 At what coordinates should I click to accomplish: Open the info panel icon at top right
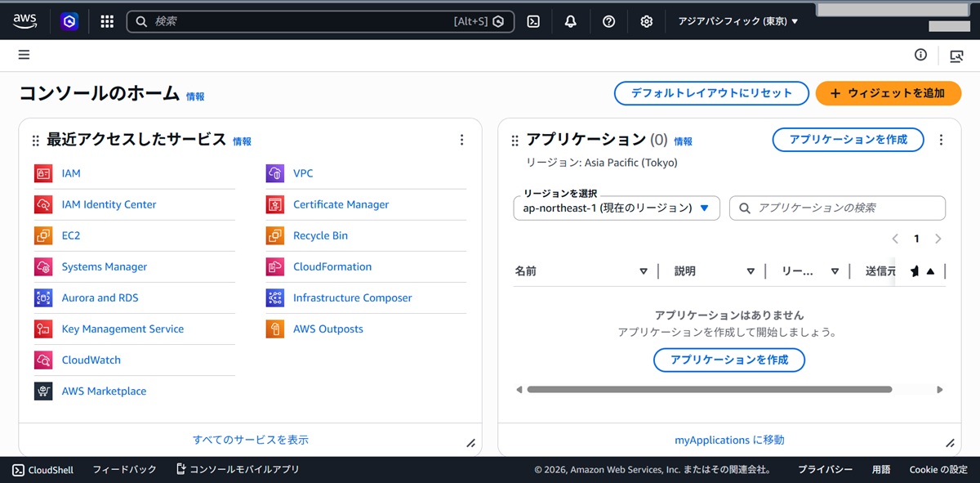(920, 55)
